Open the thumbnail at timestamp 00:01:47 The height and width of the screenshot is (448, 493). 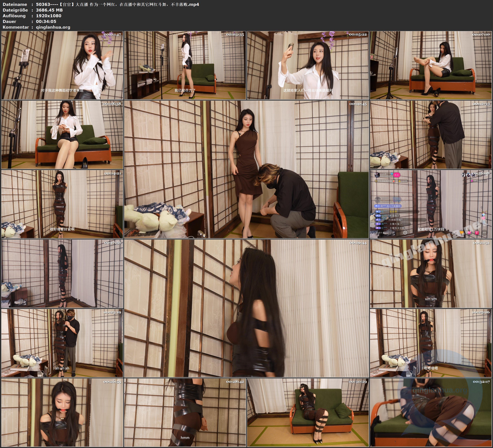tap(62, 65)
